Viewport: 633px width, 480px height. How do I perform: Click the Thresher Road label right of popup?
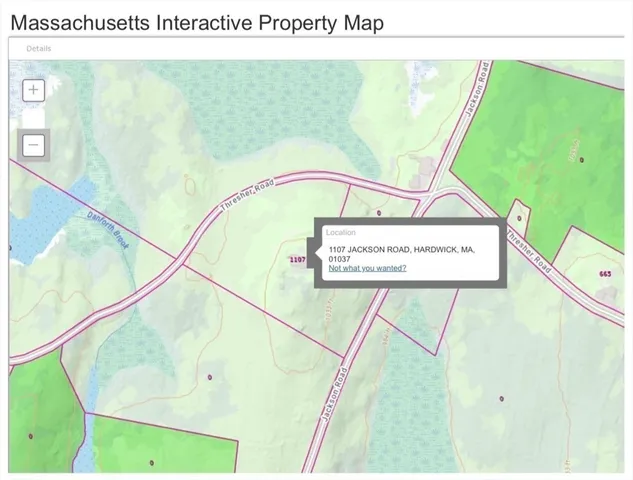tap(528, 250)
